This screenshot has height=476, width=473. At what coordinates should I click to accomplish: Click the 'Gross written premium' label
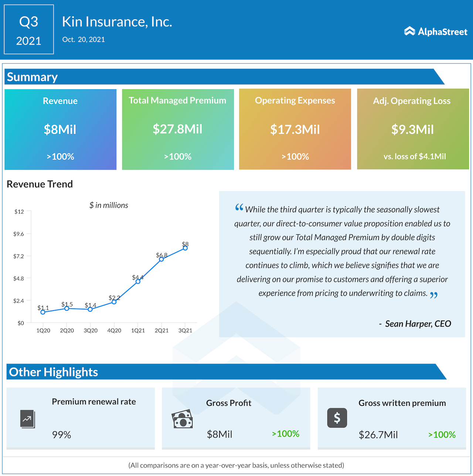(402, 403)
